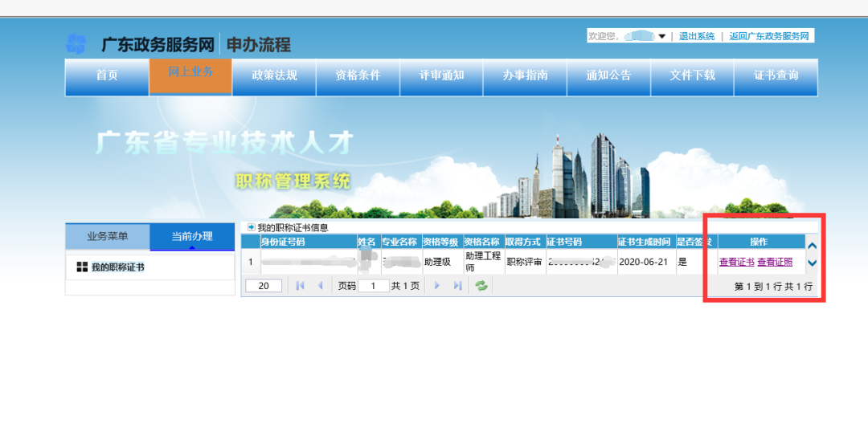Click 退出系统 to log out
The width and height of the screenshot is (868, 444).
pyautogui.click(x=696, y=36)
